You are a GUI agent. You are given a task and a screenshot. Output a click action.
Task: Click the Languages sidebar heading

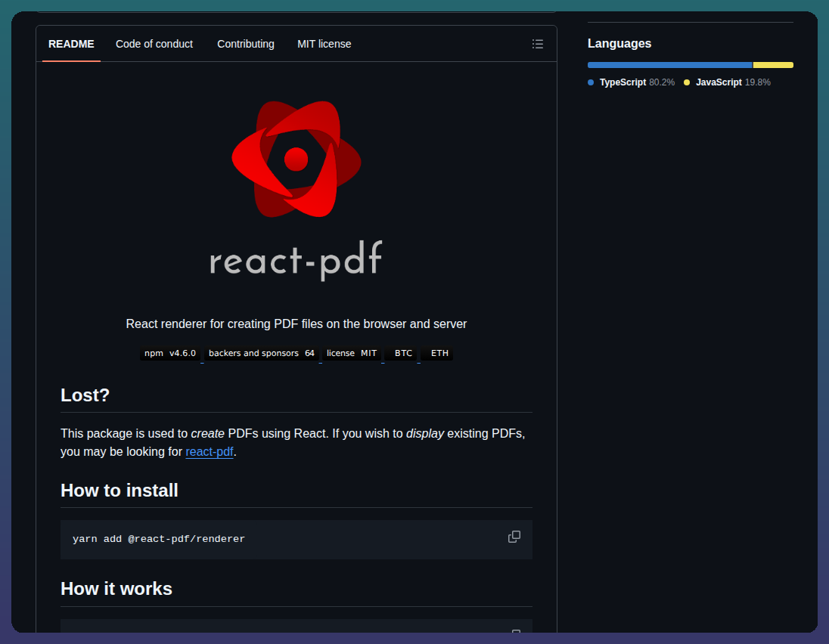pos(619,43)
